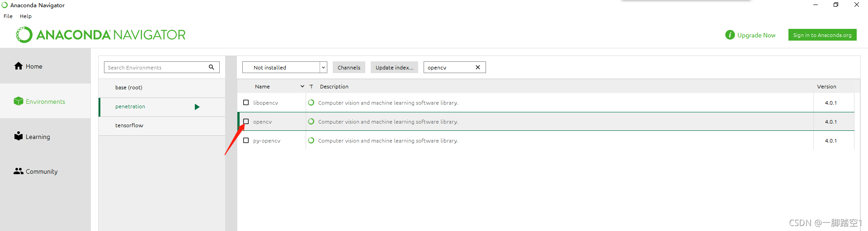
Task: Open the Learning tab
Action: 45,136
